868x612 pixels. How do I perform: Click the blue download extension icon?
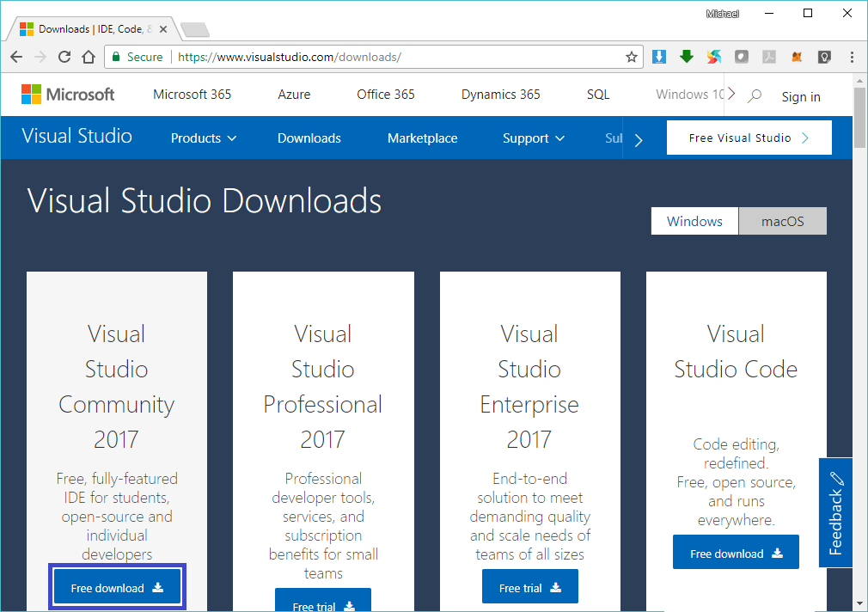pyautogui.click(x=659, y=57)
